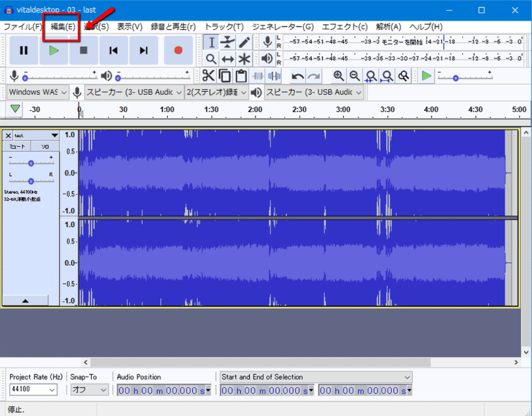Select the Envelope tool

pyautogui.click(x=228, y=42)
